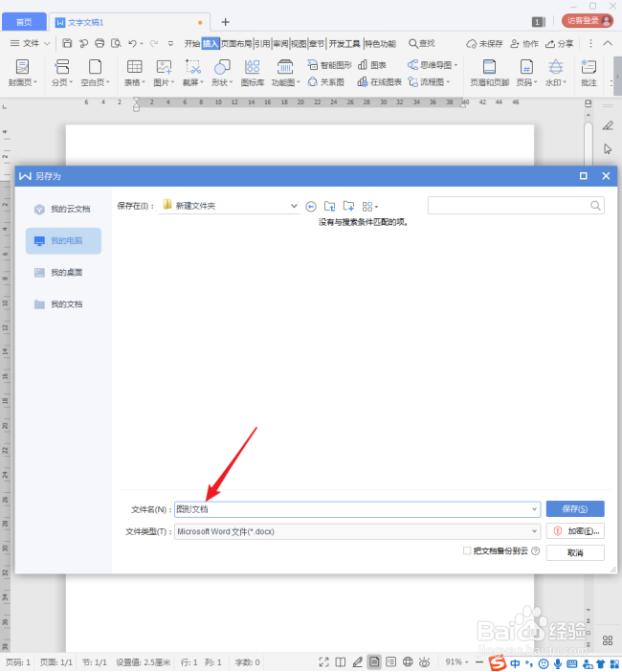
Task: Open Watermark (水印) dropdown
Action: click(556, 72)
